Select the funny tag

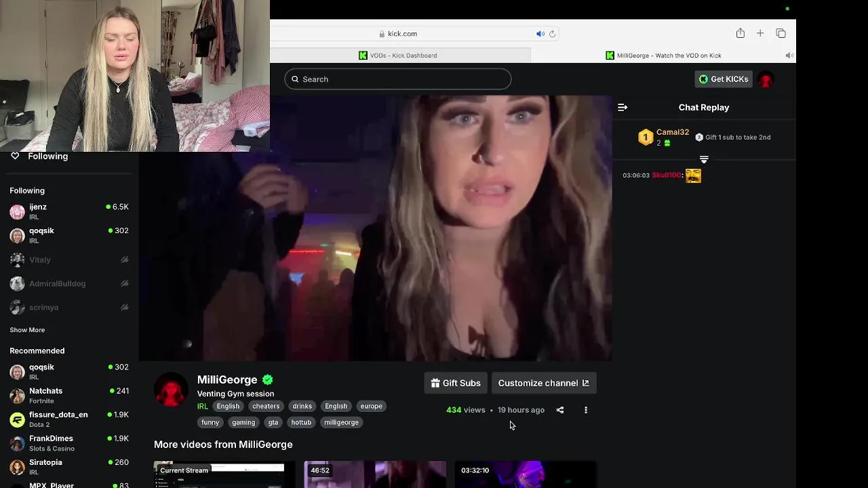210,422
